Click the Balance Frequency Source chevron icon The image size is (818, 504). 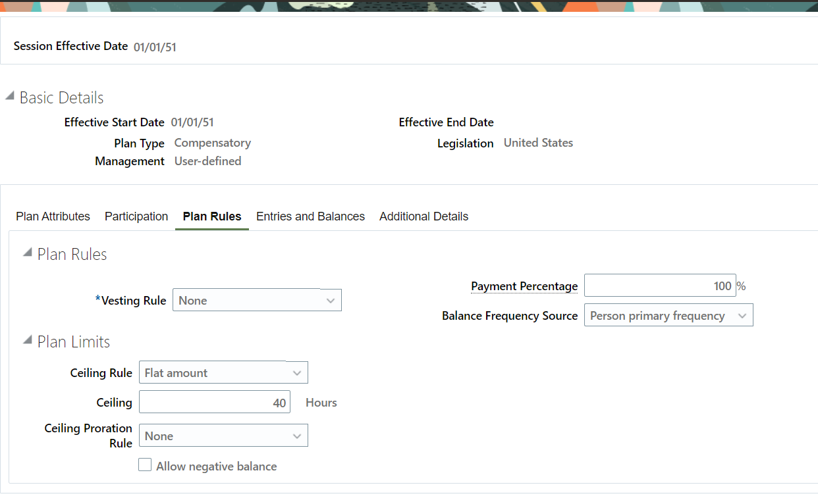pos(742,315)
